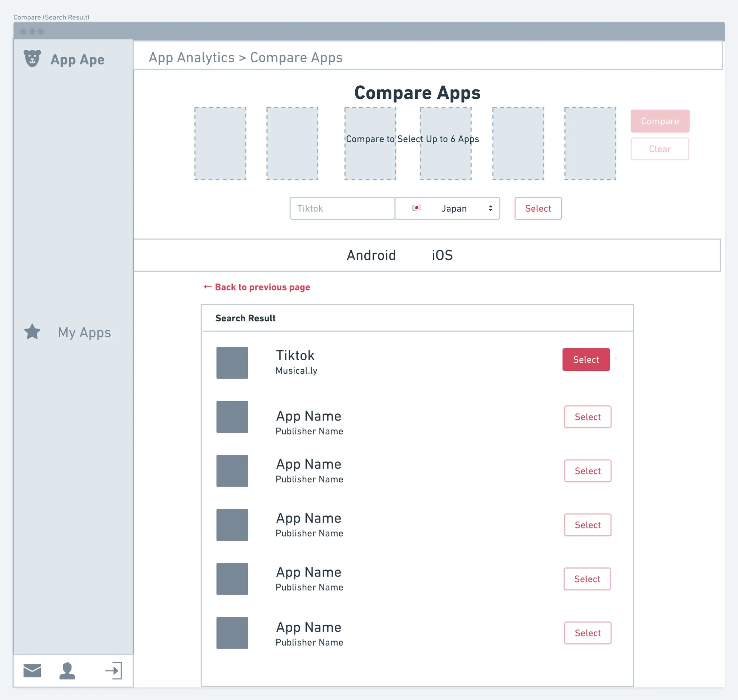The image size is (738, 700).
Task: Click the Clear button
Action: pyautogui.click(x=659, y=149)
